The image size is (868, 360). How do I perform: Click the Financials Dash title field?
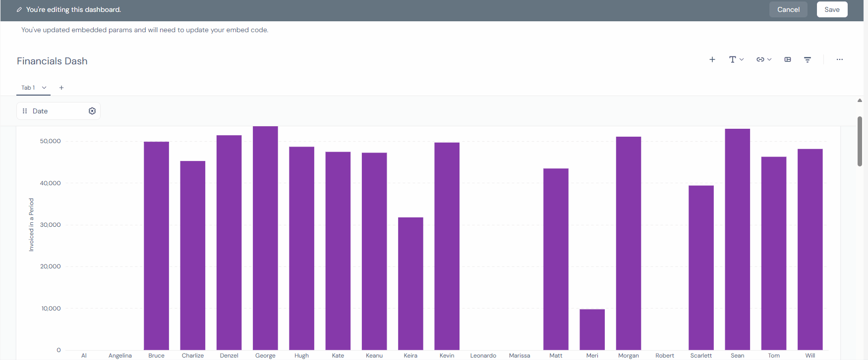point(52,61)
